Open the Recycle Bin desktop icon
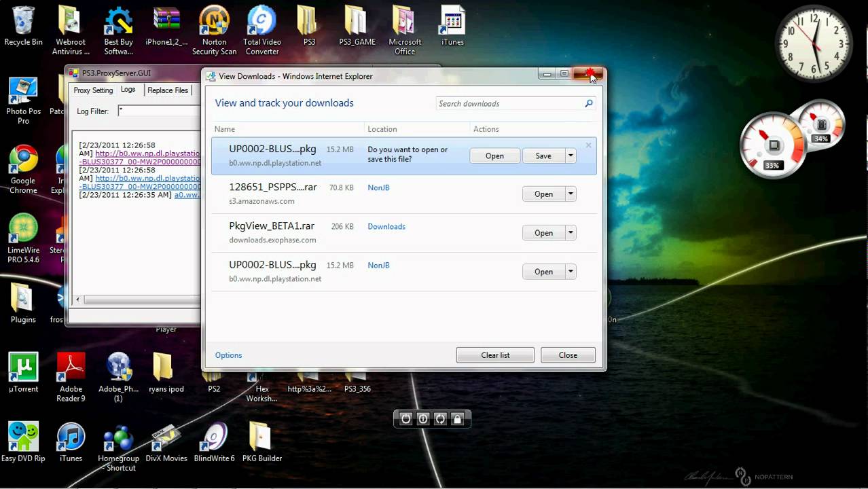The width and height of the screenshot is (868, 489). point(23,26)
